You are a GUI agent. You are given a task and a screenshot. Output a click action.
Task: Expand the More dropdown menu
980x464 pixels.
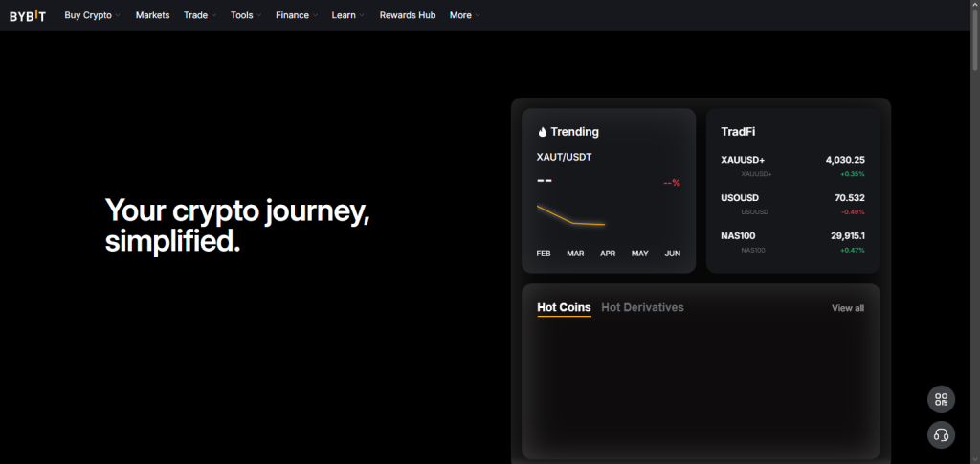click(465, 15)
